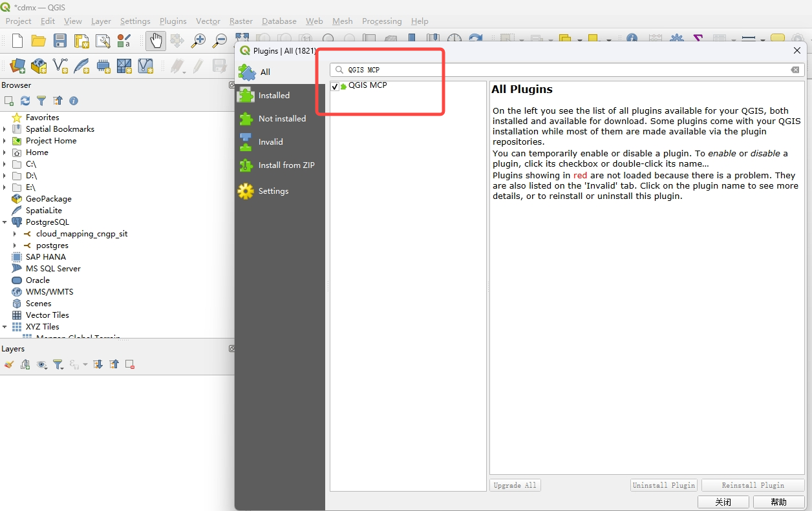The width and height of the screenshot is (812, 511).
Task: Open Layout Manager icon
Action: pos(103,41)
